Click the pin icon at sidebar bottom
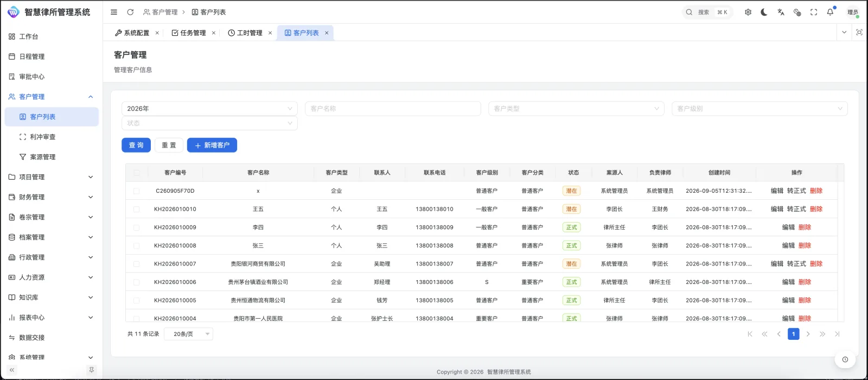The width and height of the screenshot is (868, 380). coord(91,370)
